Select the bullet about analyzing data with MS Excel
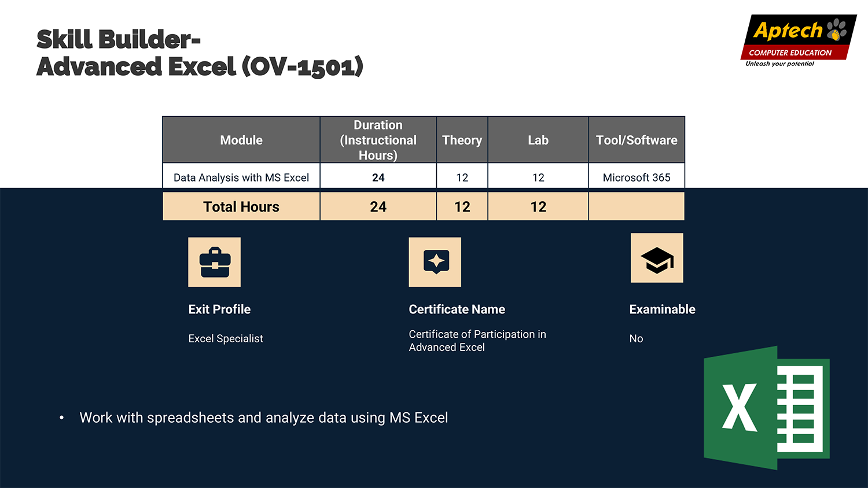 [263, 417]
